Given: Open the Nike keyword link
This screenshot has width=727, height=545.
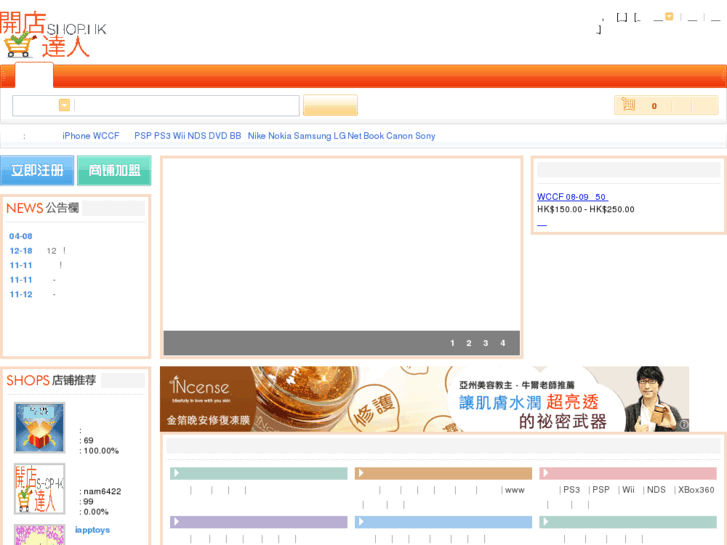Looking at the screenshot, I should (256, 136).
